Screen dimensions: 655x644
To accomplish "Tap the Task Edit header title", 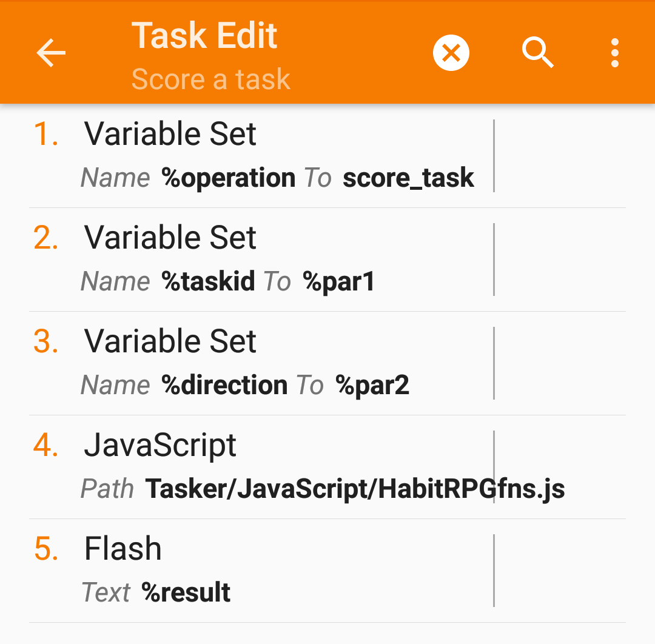I will pyautogui.click(x=204, y=35).
